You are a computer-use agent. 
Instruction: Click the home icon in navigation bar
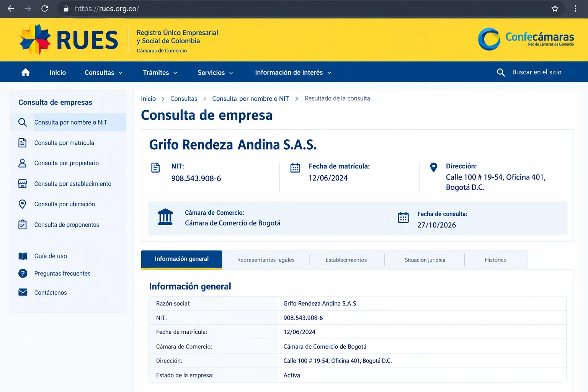click(x=26, y=72)
